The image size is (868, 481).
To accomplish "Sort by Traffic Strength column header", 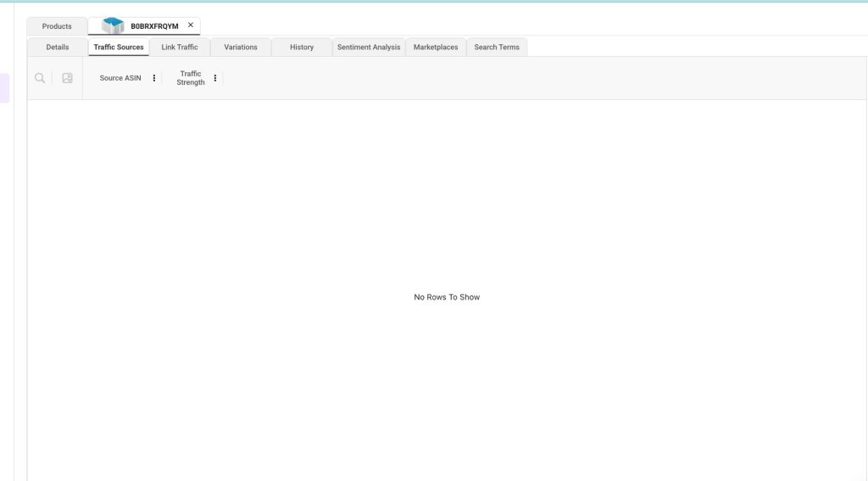I will 191,78.
